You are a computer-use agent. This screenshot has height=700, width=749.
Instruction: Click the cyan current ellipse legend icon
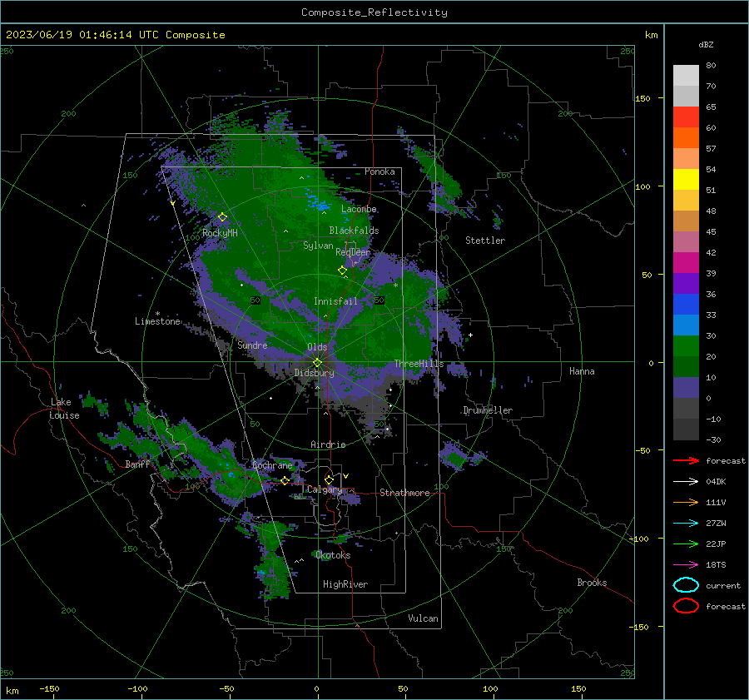[x=686, y=585]
